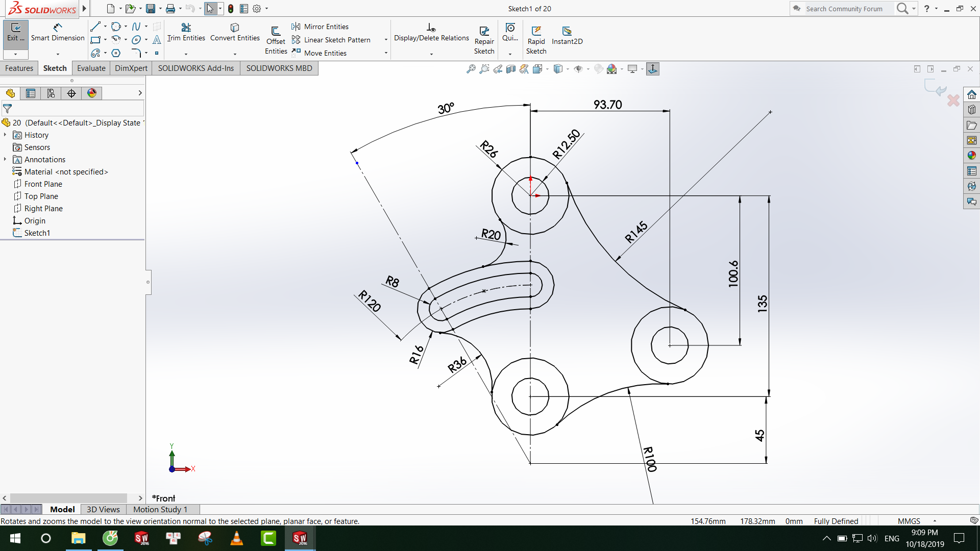This screenshot has width=980, height=551.
Task: Select the Line sketch tool
Action: tap(95, 27)
